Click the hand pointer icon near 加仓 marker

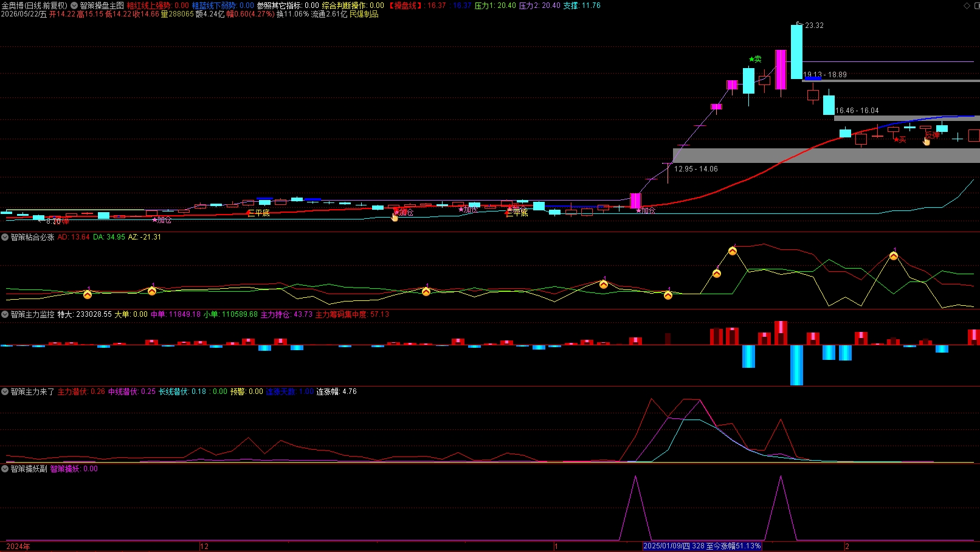395,217
